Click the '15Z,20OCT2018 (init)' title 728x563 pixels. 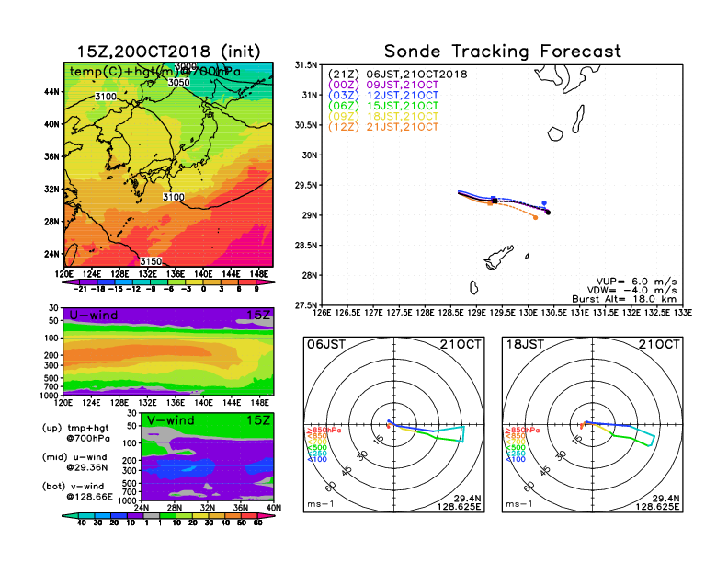point(168,52)
